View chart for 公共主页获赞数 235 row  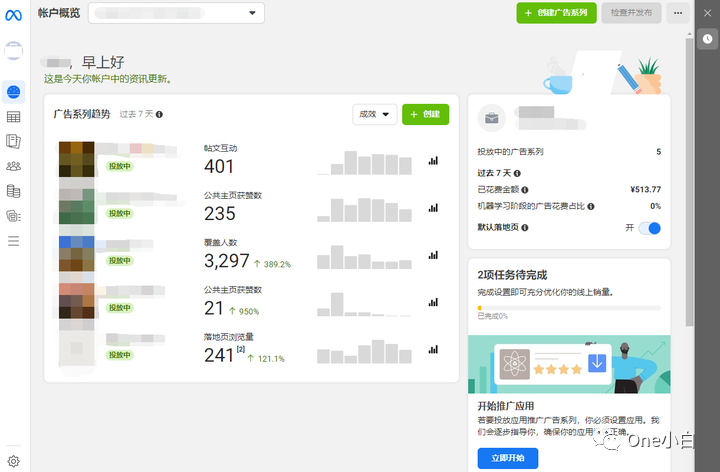click(433, 208)
